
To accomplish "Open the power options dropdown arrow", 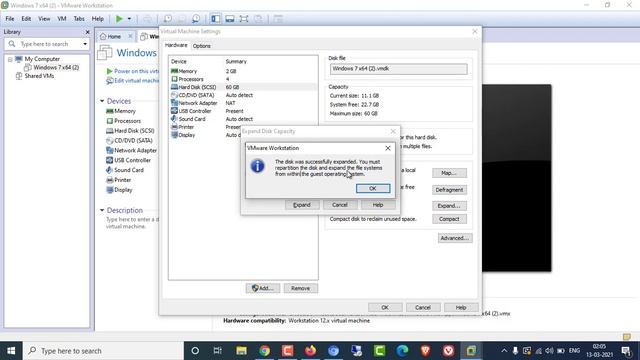I will pos(129,19).
